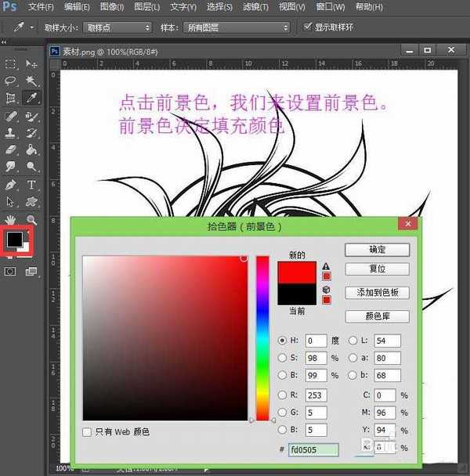Toggle the 显示取样环 checkbox

[x=308, y=27]
